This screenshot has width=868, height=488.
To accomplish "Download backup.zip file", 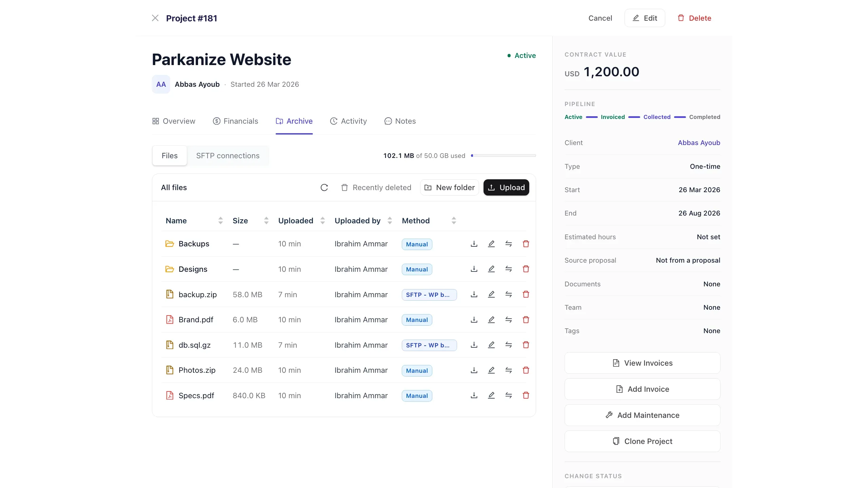I will pyautogui.click(x=474, y=294).
